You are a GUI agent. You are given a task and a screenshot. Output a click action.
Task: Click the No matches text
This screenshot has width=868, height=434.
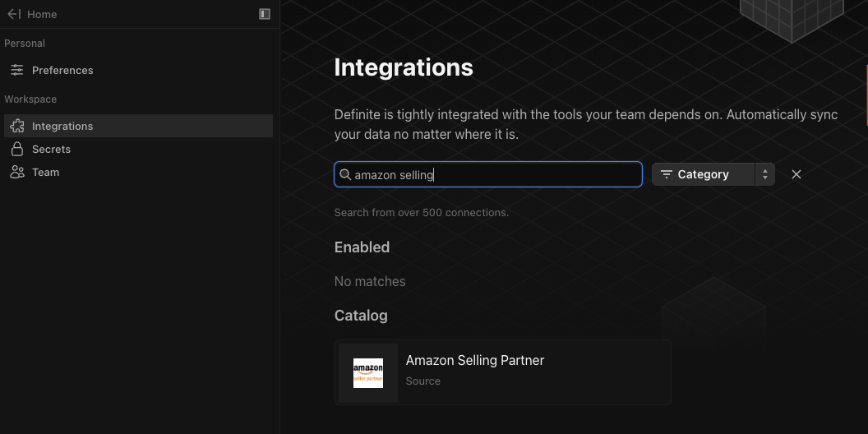coord(370,281)
